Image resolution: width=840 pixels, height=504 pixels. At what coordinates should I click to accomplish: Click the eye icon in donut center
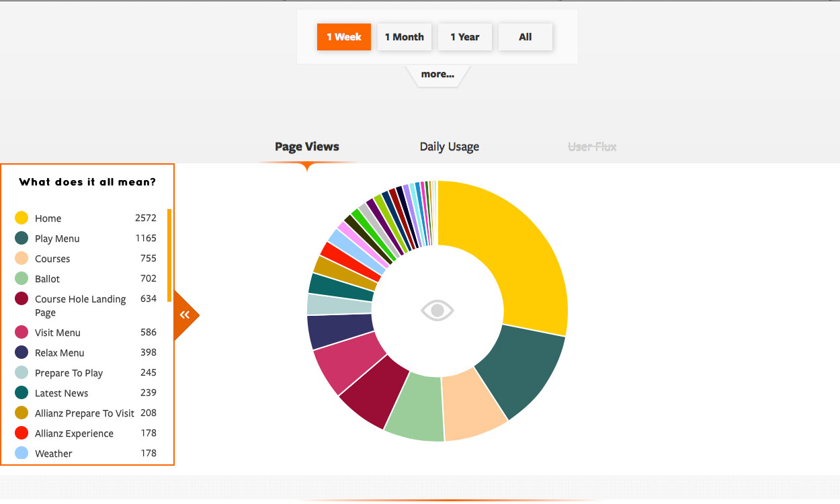(x=437, y=310)
